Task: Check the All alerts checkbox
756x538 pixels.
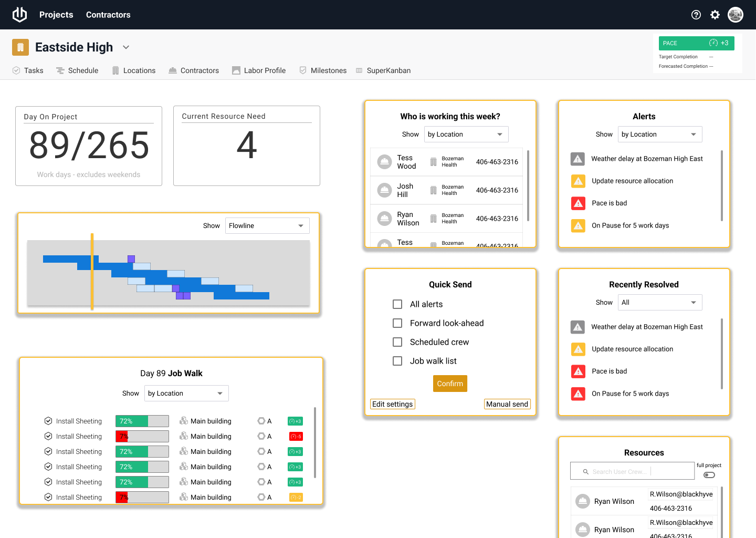Action: pyautogui.click(x=397, y=304)
